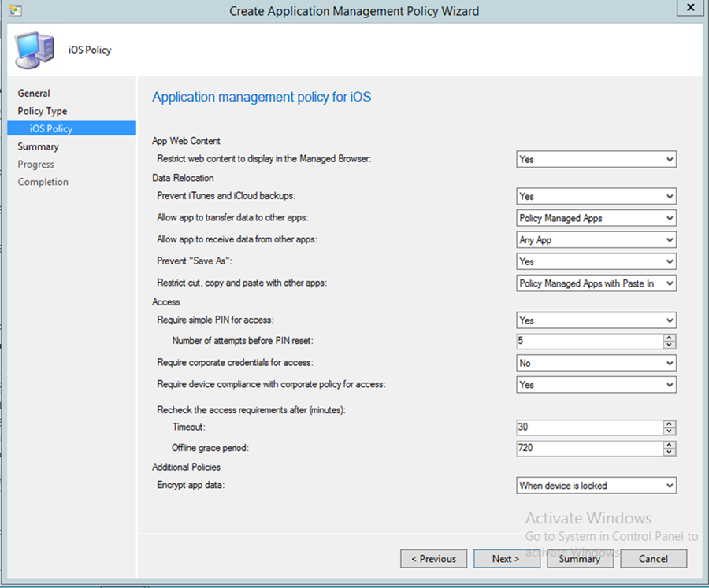Screen dimensions: 709x588
Task: Expand Allow app to transfer data dropdown
Action: 596,218
